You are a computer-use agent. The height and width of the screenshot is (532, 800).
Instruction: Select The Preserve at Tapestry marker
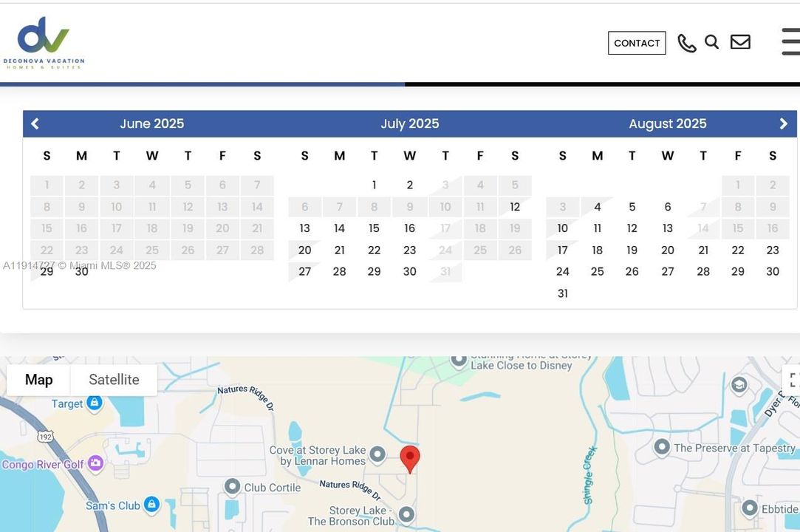[x=662, y=447]
